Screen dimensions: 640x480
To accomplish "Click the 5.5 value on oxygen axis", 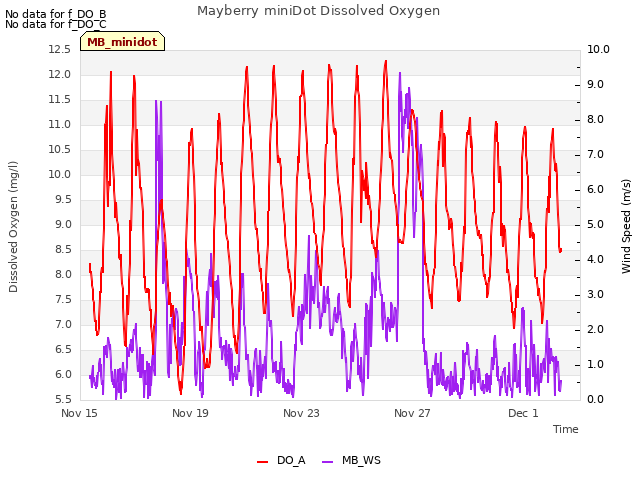I will [63, 399].
